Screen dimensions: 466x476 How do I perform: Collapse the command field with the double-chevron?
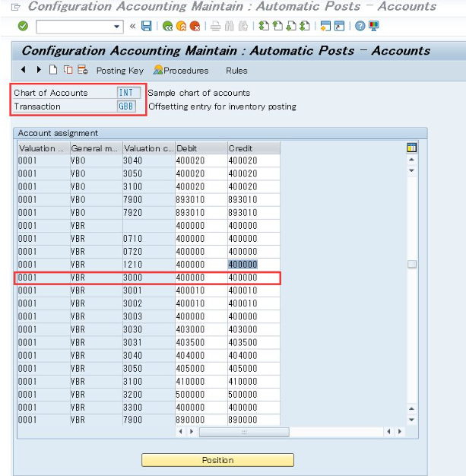coord(132,27)
